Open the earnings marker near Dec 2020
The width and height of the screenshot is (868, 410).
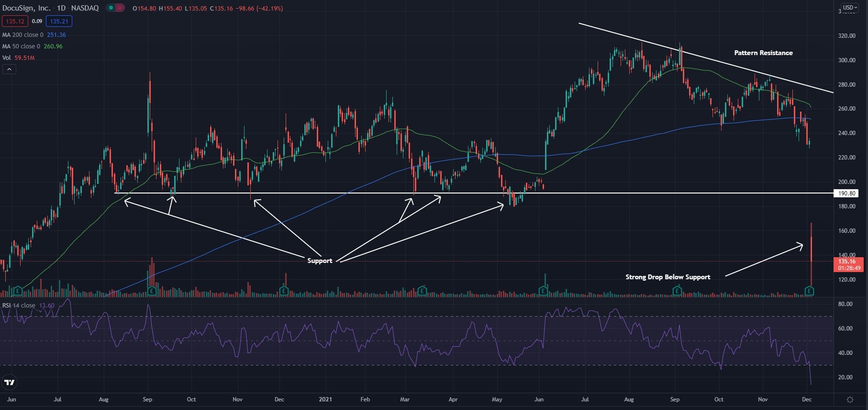284,291
